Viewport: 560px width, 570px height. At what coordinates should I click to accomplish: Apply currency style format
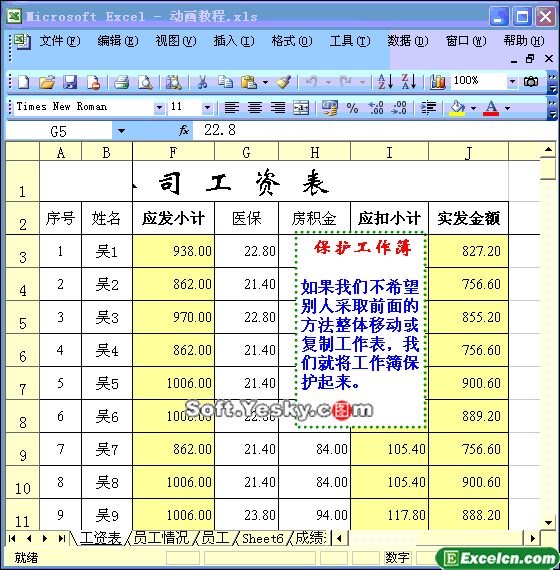pos(329,108)
